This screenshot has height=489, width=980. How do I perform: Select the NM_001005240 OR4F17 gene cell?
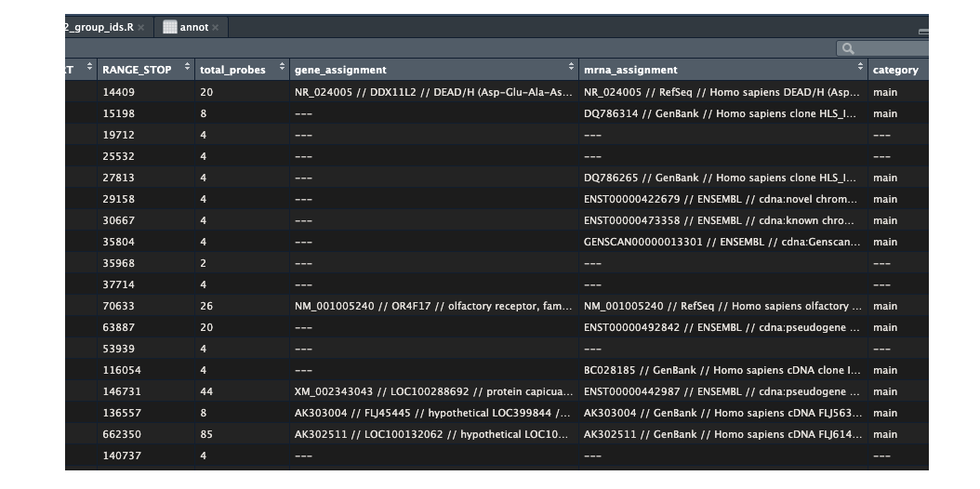click(x=433, y=306)
